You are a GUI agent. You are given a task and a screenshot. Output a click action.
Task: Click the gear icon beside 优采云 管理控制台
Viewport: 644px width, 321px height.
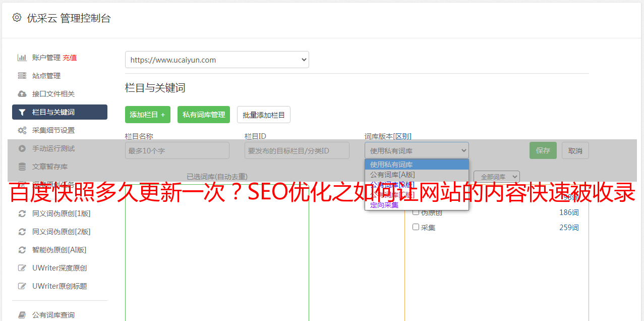[x=17, y=18]
